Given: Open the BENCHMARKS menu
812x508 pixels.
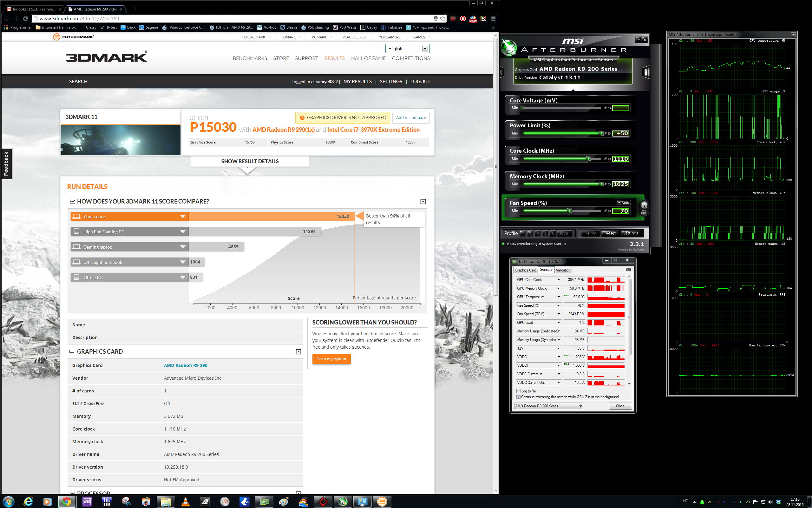Looking at the screenshot, I should [x=250, y=58].
